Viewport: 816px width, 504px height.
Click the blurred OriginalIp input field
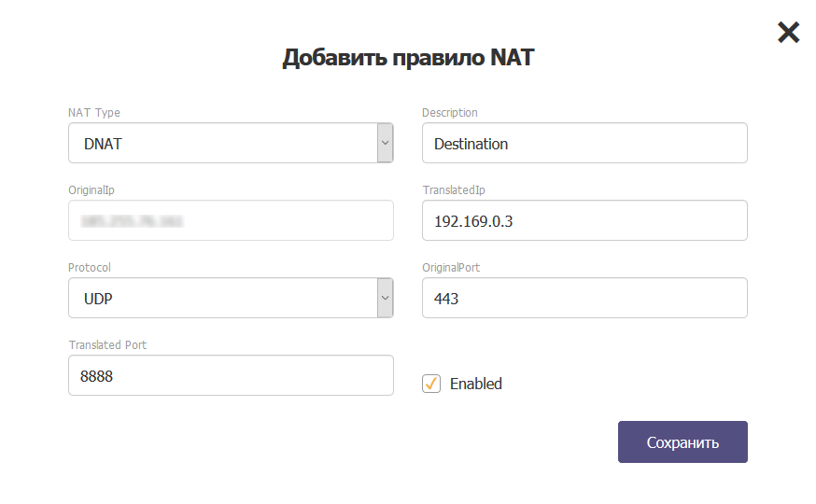(x=231, y=221)
